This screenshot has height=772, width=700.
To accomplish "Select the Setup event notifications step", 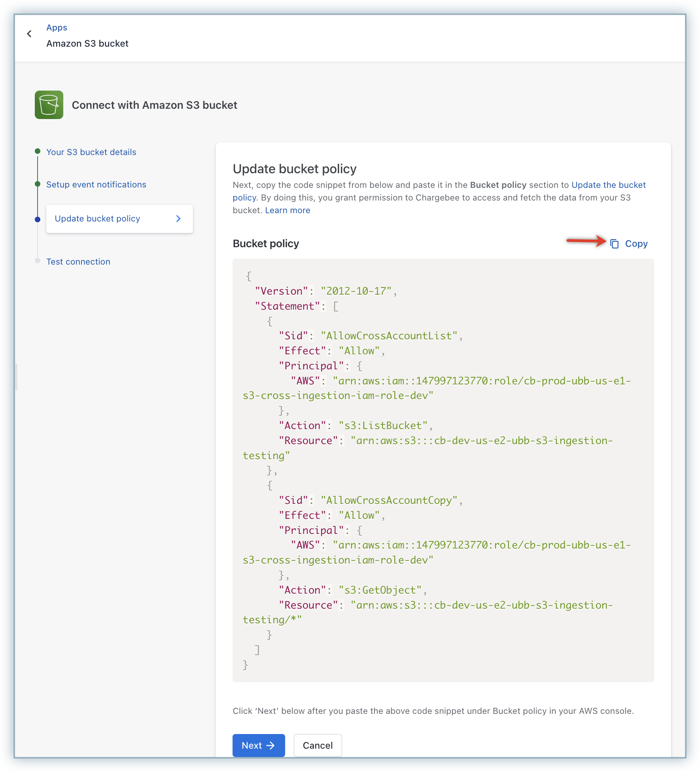I will click(x=96, y=185).
